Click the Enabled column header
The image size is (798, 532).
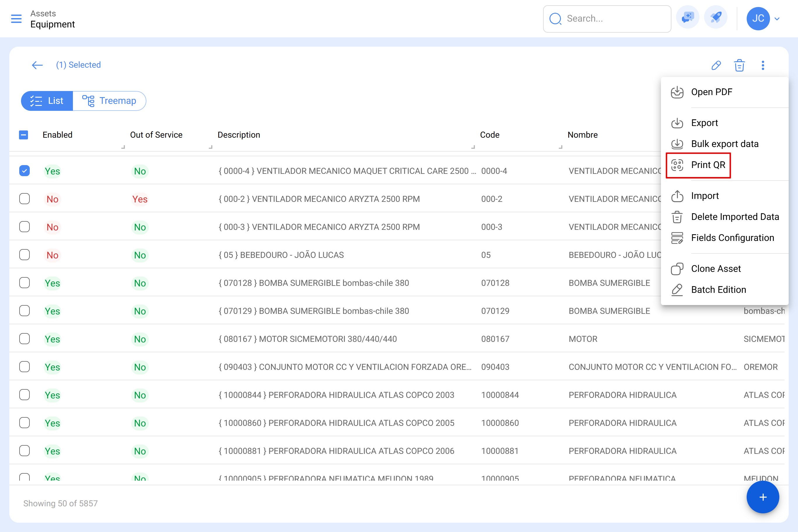click(x=57, y=135)
